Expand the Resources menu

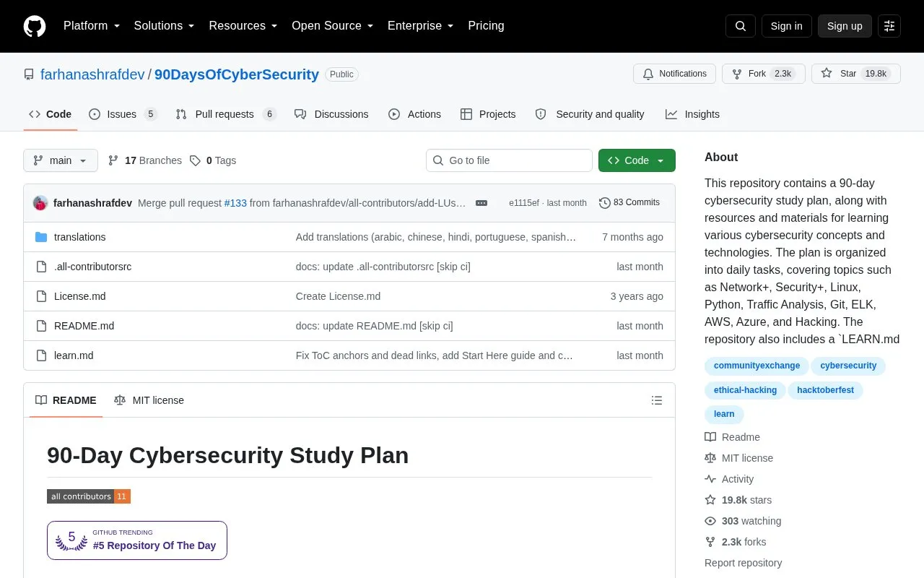pos(243,26)
